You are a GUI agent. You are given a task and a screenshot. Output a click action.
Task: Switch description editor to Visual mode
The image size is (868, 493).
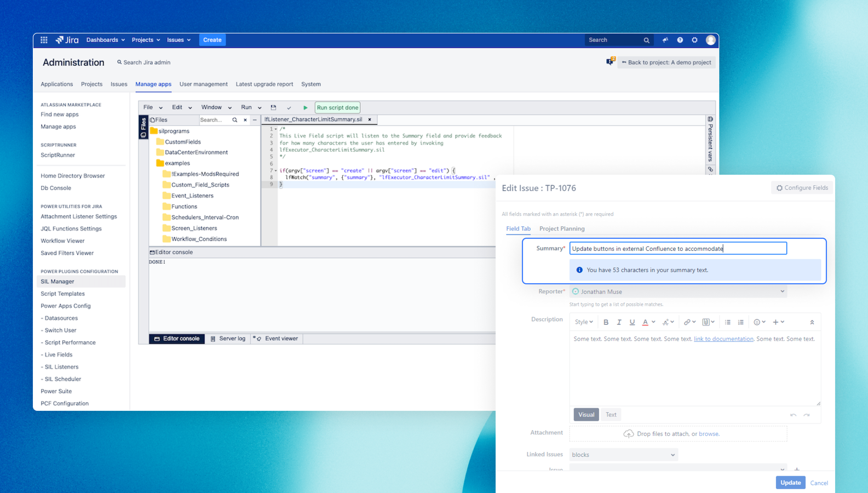[586, 415]
